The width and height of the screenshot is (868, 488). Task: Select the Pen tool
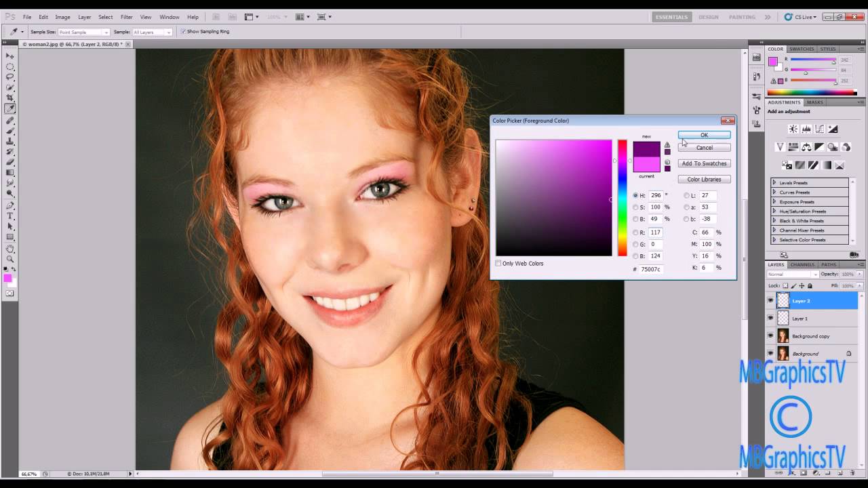[10, 205]
